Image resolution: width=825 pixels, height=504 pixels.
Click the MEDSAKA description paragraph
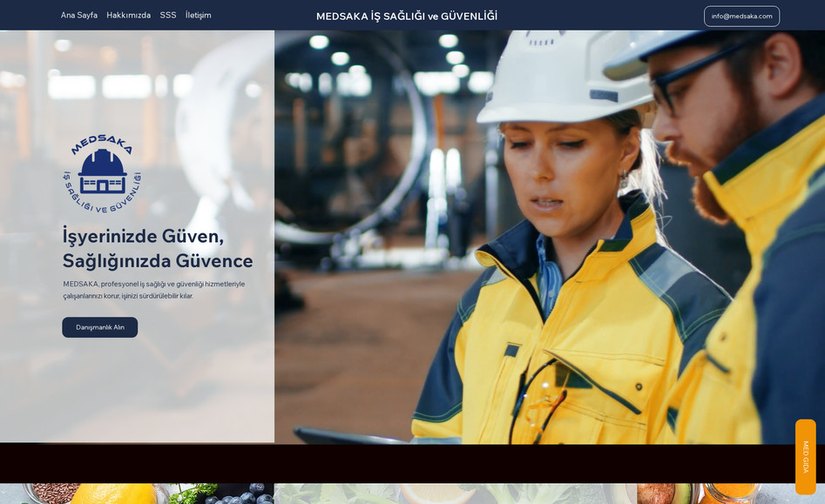coord(153,290)
